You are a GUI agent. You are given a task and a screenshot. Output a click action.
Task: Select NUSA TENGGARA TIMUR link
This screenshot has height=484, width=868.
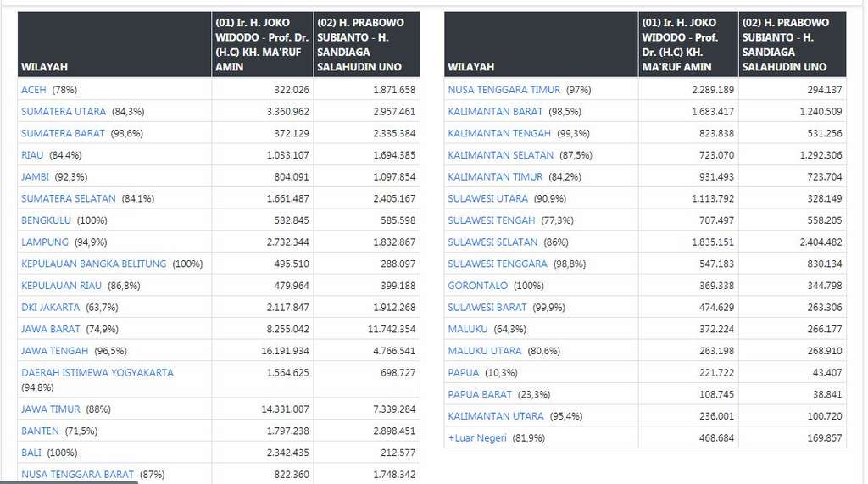504,90
